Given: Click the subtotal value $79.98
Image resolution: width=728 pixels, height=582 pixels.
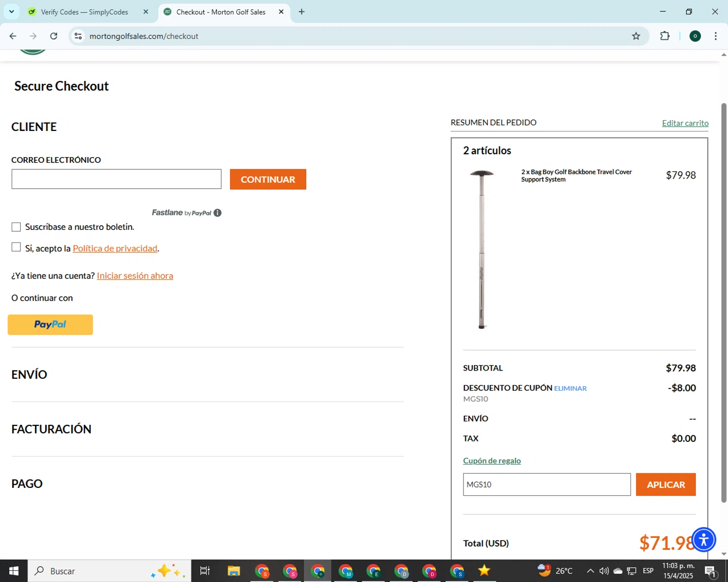Looking at the screenshot, I should [x=681, y=368].
